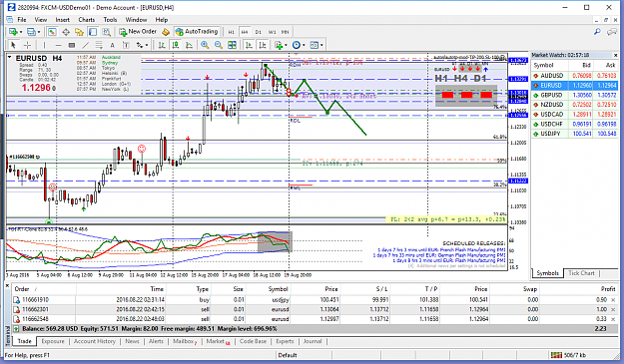Switch chart to bar chart mode

tap(162, 45)
